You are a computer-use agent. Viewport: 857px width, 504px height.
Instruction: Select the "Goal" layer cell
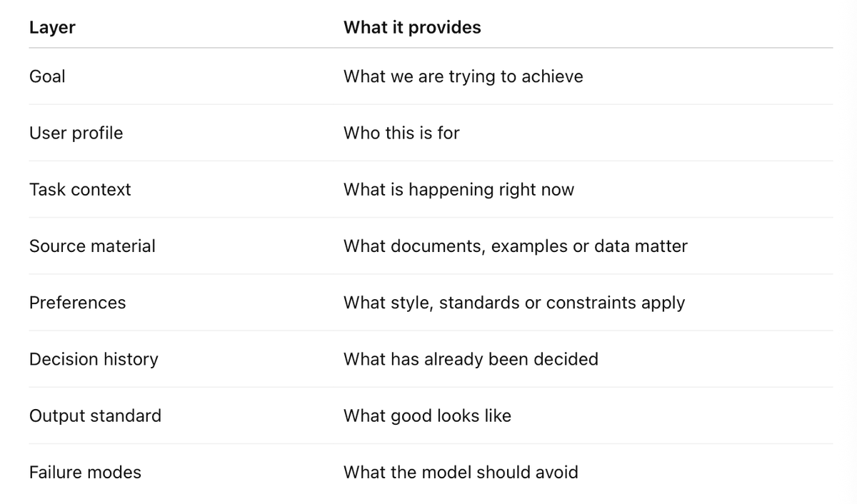coord(47,76)
